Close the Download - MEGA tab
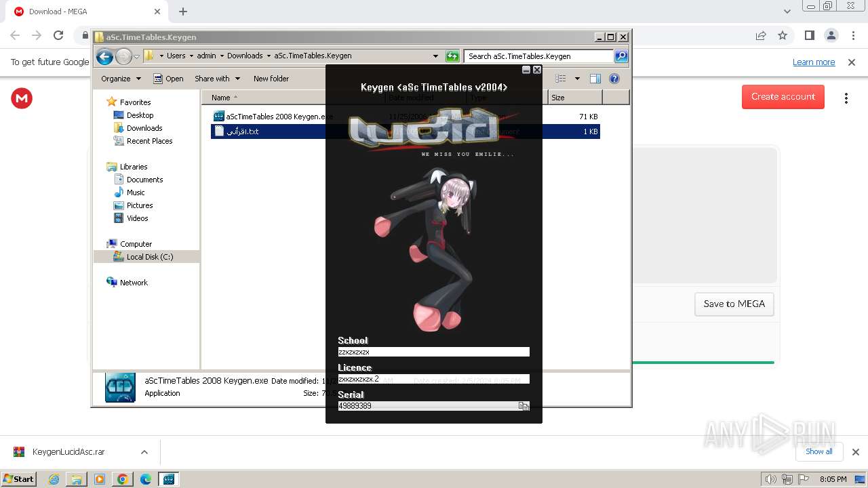 point(157,12)
